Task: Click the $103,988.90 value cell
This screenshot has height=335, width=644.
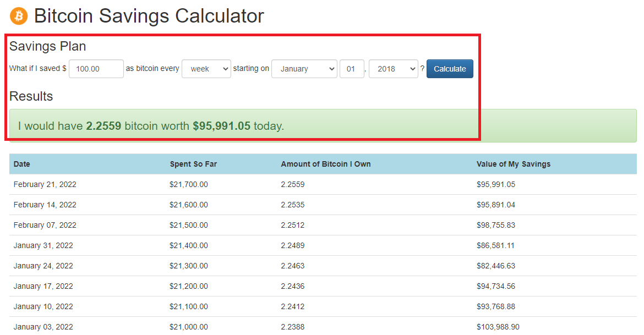Action: point(498,327)
